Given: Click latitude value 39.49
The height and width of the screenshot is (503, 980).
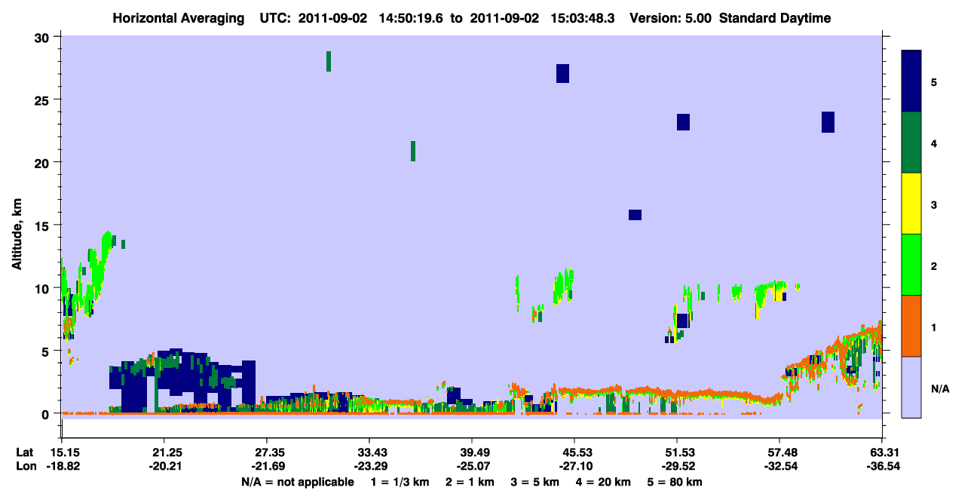Looking at the screenshot, I should 471,452.
